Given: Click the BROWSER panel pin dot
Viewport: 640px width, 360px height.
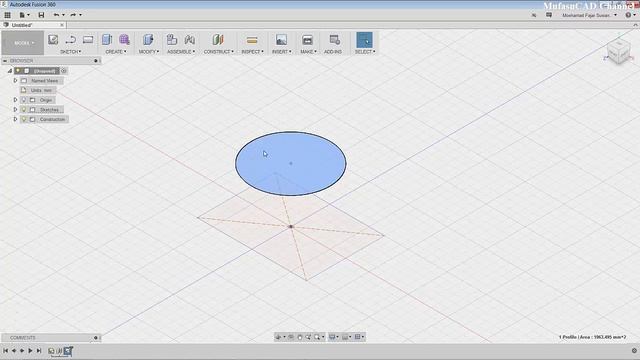Looking at the screenshot, I should 96,61.
